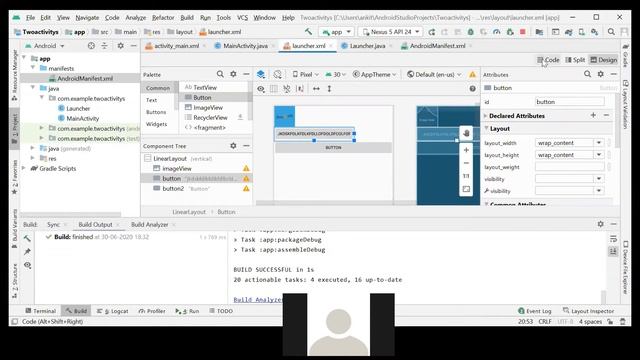Open Palette settings gear
The height and width of the screenshot is (360, 640).
point(233,74)
